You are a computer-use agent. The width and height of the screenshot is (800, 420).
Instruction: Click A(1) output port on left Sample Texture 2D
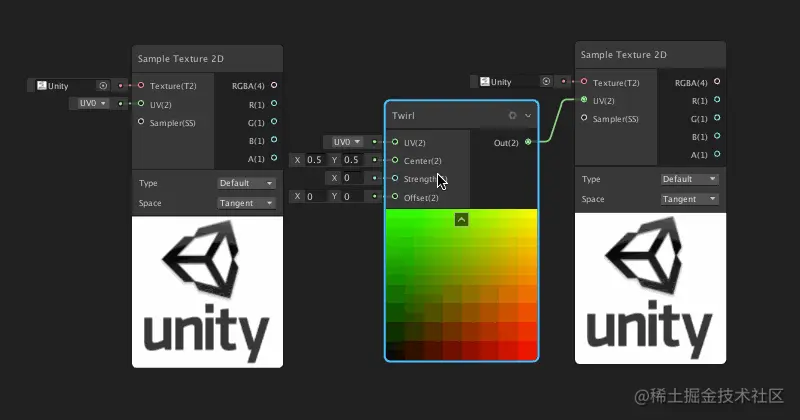274,158
